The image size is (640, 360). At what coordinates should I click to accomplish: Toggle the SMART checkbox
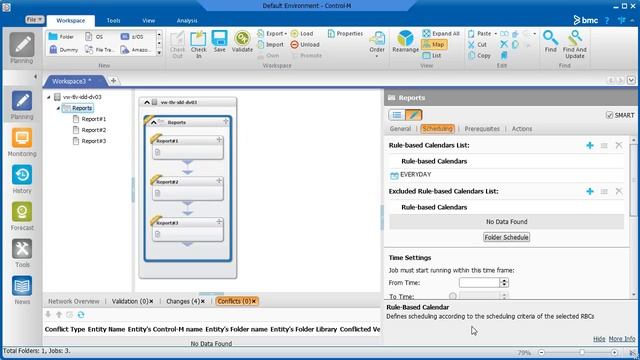point(609,116)
